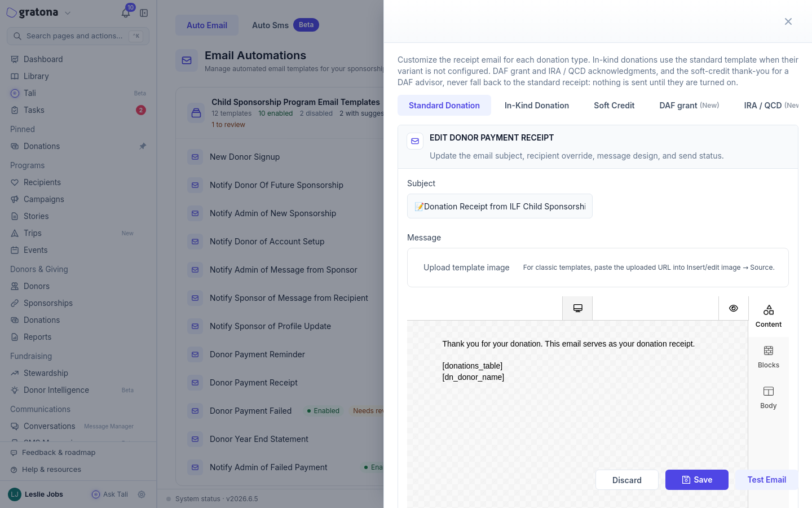Click Upload template image
Image resolution: width=812 pixels, height=508 pixels.
coord(466,268)
